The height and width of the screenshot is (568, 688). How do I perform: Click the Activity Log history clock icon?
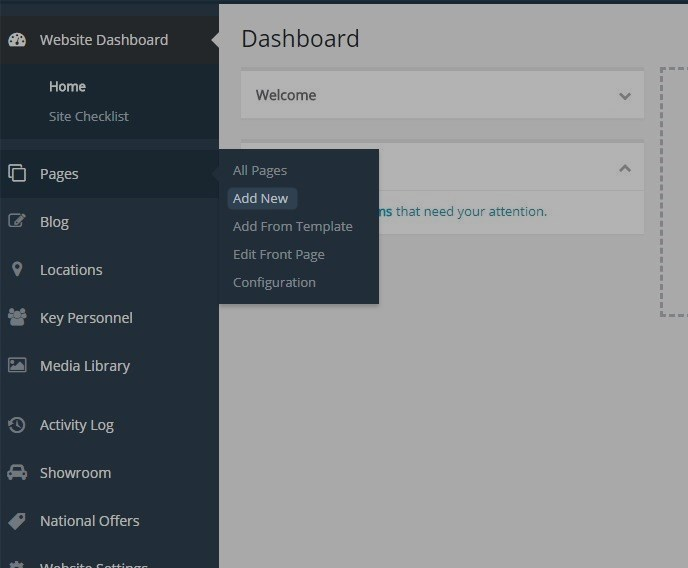pos(17,425)
